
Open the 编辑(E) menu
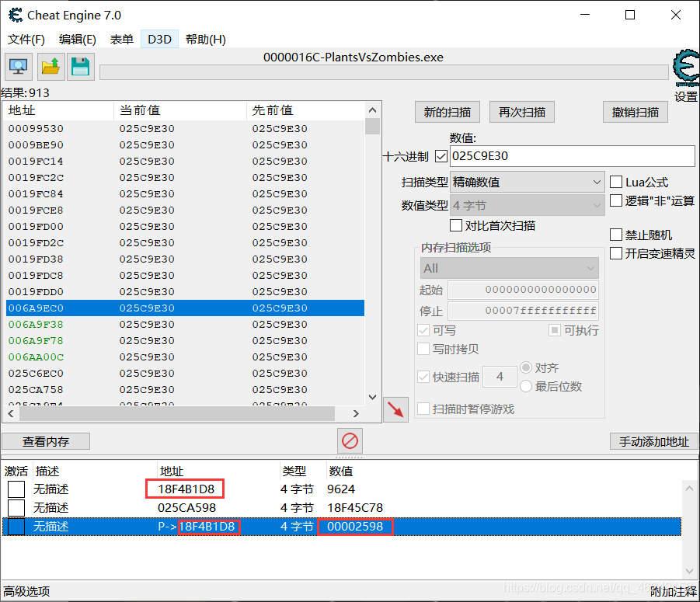pos(77,40)
